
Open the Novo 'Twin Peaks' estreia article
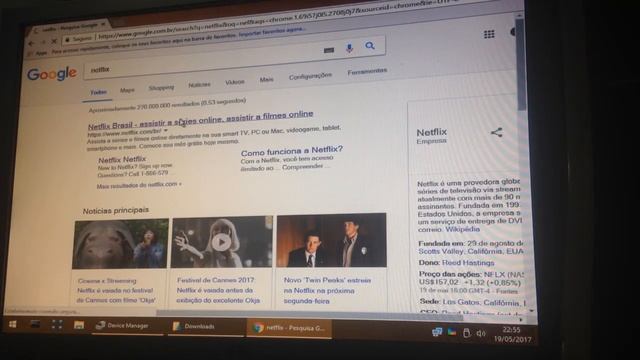[327, 291]
